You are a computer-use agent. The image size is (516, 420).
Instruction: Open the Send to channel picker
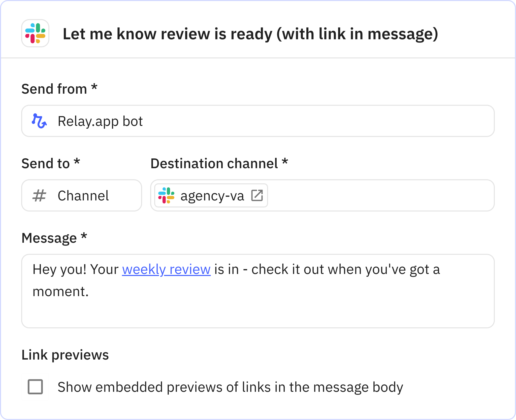(81, 195)
